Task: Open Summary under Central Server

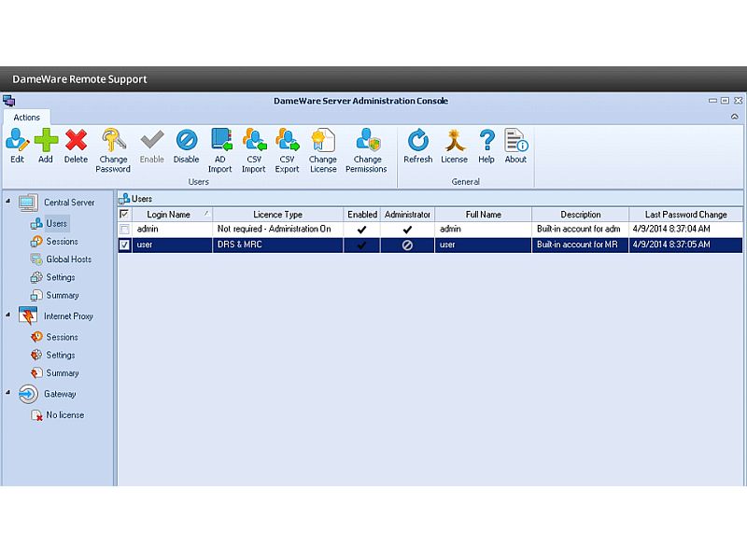Action: tap(55, 295)
